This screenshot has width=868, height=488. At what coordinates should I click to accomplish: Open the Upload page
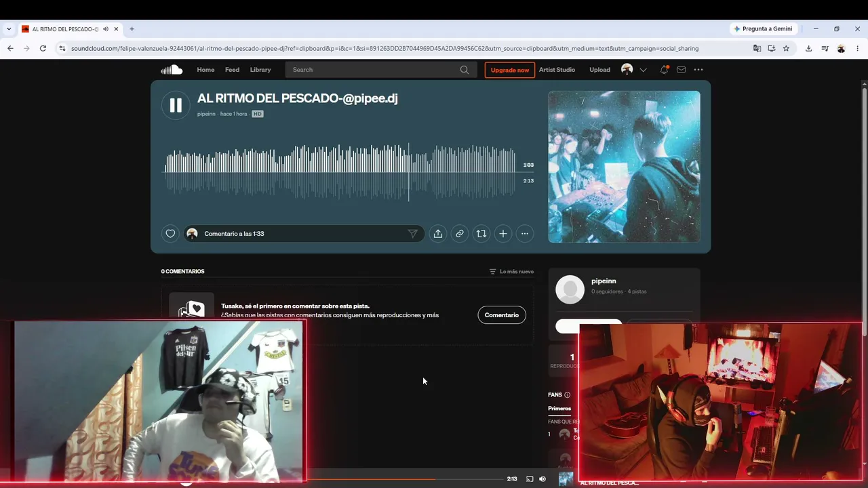(599, 70)
